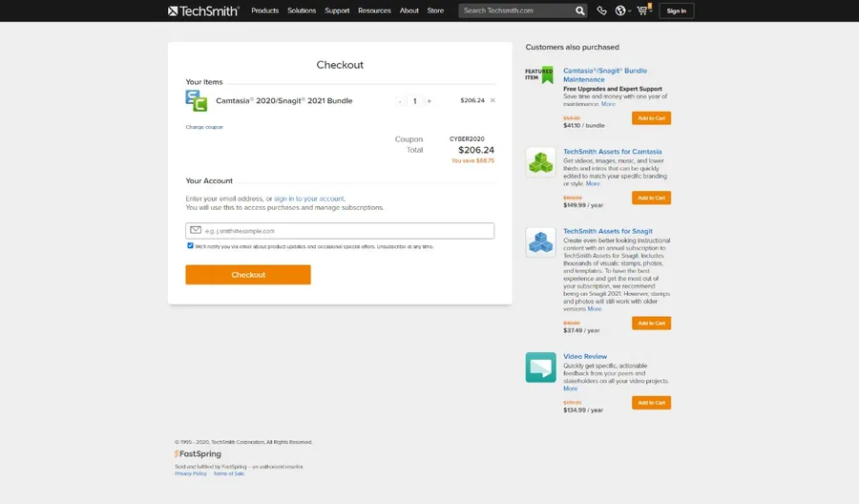Add TechSmith Assets for Camtasia to cart
The image size is (859, 504).
(x=651, y=198)
